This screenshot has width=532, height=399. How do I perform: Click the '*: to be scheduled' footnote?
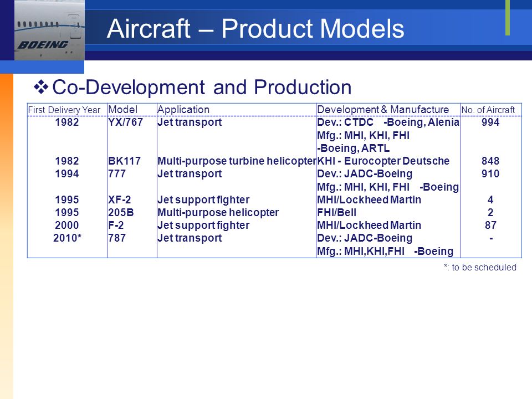click(480, 267)
